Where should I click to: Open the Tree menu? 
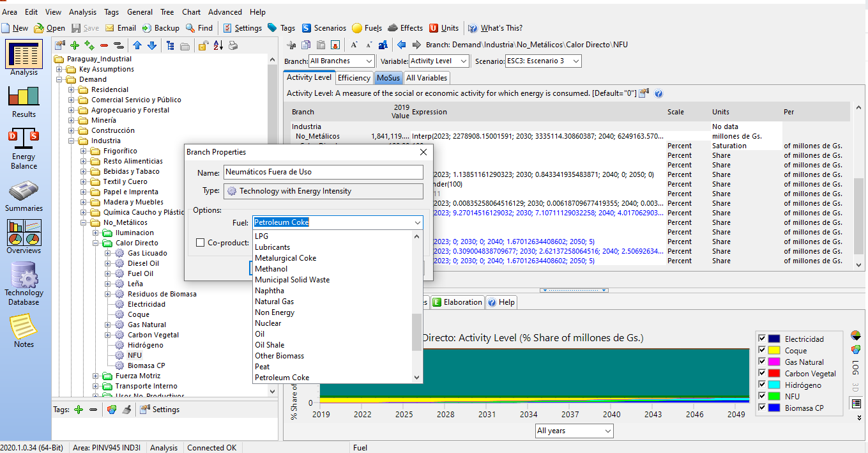point(167,12)
